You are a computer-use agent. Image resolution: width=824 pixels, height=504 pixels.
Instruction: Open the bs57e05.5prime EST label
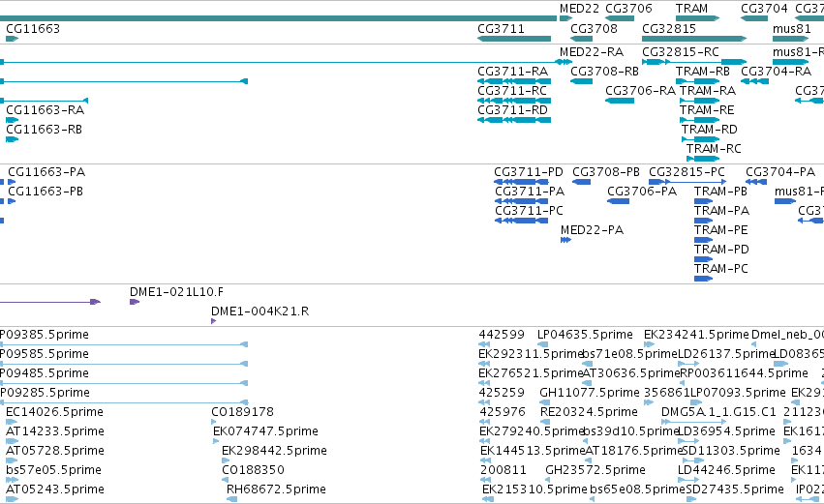53,470
